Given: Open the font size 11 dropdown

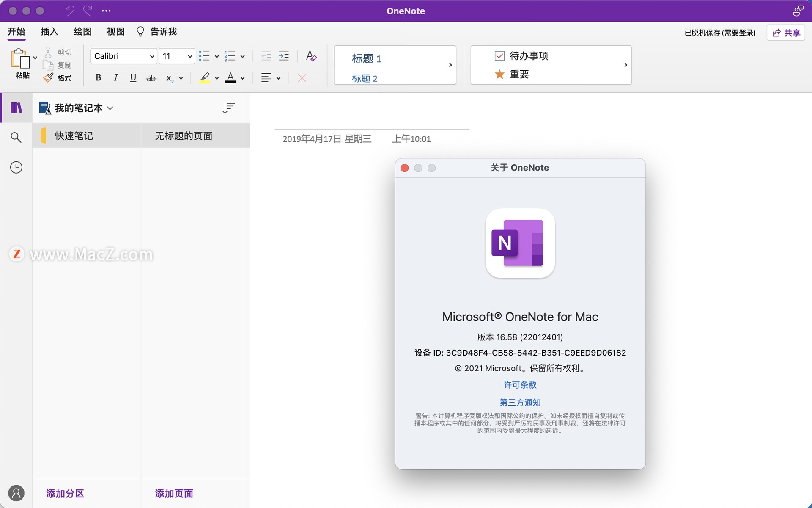Looking at the screenshot, I should point(177,56).
